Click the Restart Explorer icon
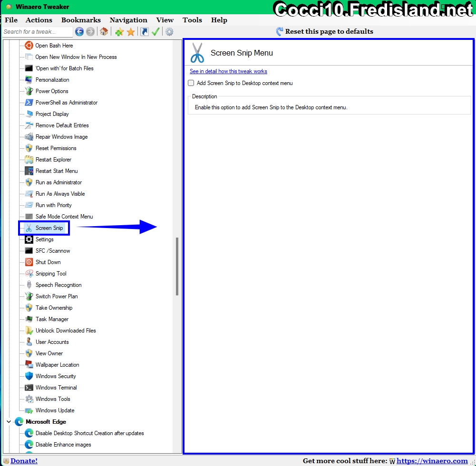Screen dimensions: 476x466 29,160
